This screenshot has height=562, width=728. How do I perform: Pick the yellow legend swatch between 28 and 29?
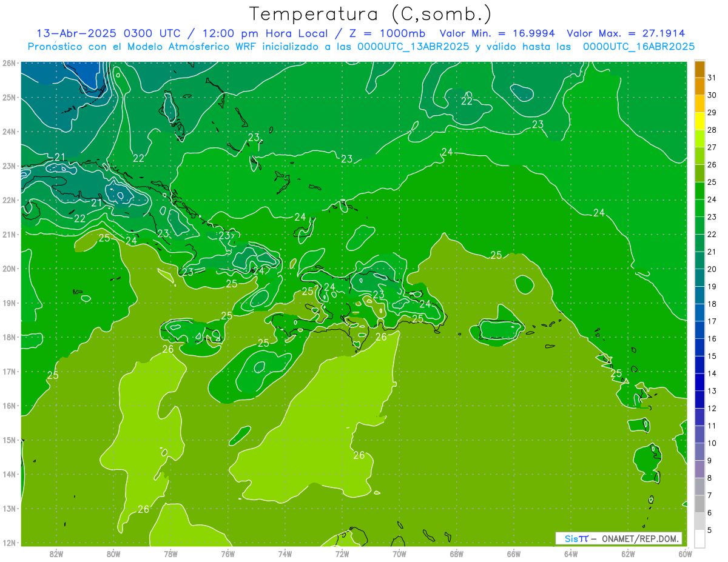[699, 121]
